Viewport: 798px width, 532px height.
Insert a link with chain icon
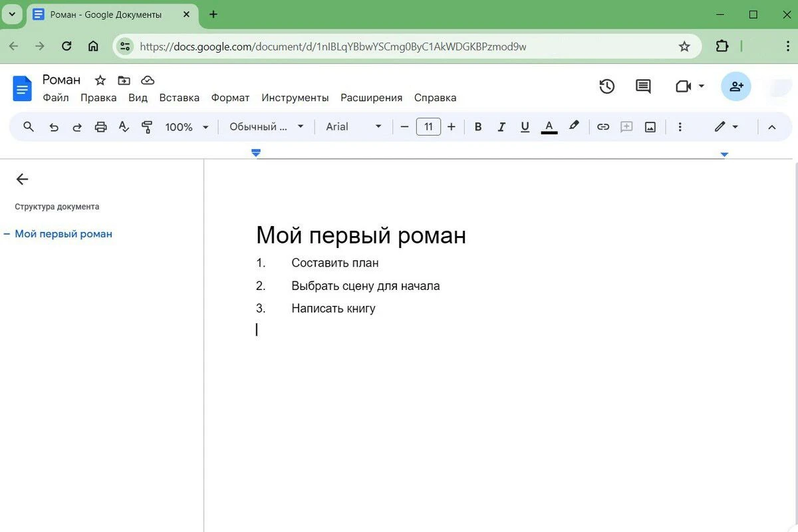click(x=602, y=127)
